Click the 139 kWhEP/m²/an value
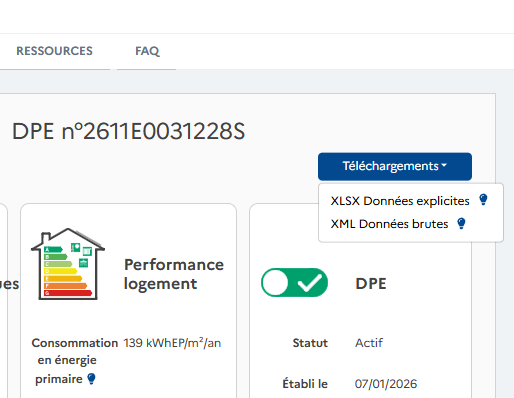Screen dimensions: 514x398 pyautogui.click(x=172, y=343)
